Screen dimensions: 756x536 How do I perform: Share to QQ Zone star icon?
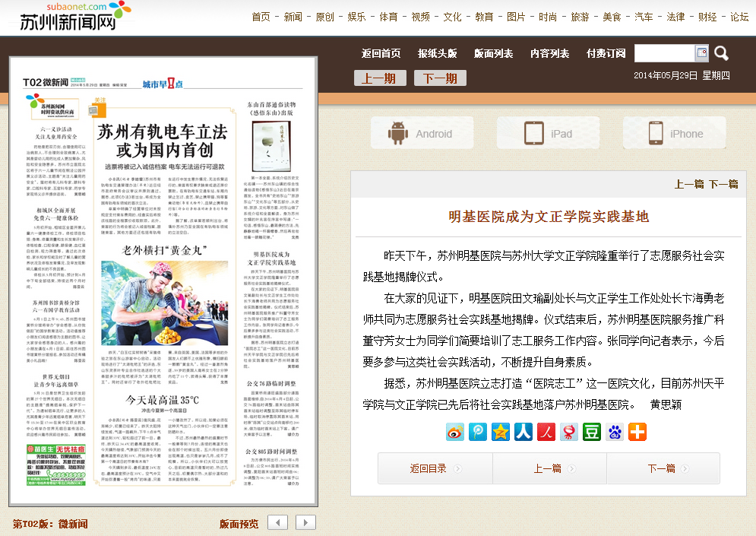tap(501, 432)
